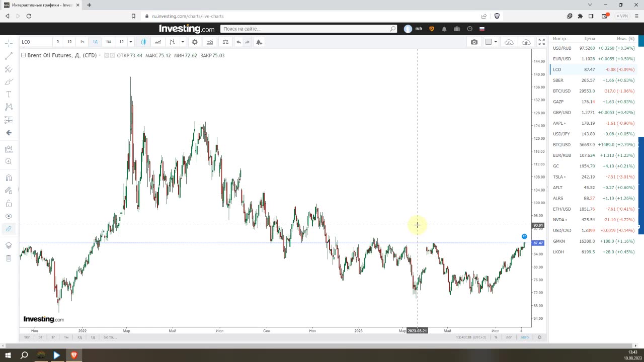The image size is (644, 362).
Task: Toggle lock all drawing tools
Action: pos(9,204)
